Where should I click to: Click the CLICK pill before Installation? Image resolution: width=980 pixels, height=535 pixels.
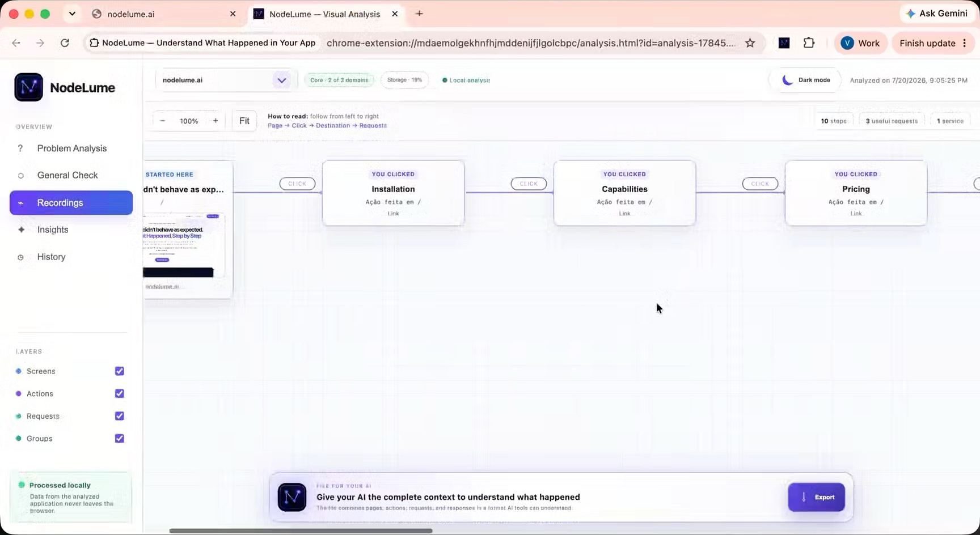[297, 184]
